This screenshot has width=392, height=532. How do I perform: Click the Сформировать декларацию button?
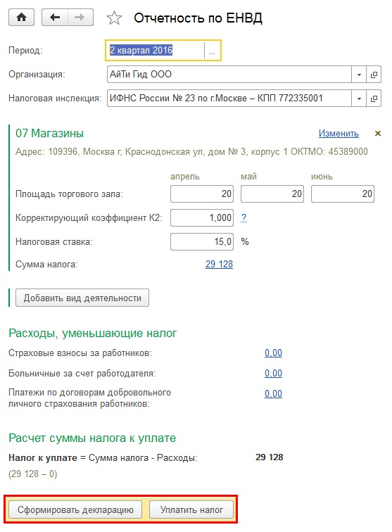click(x=75, y=509)
